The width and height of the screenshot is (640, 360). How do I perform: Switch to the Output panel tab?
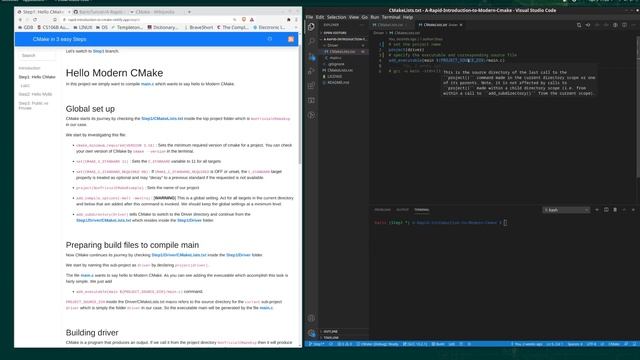pyautogui.click(x=402, y=210)
